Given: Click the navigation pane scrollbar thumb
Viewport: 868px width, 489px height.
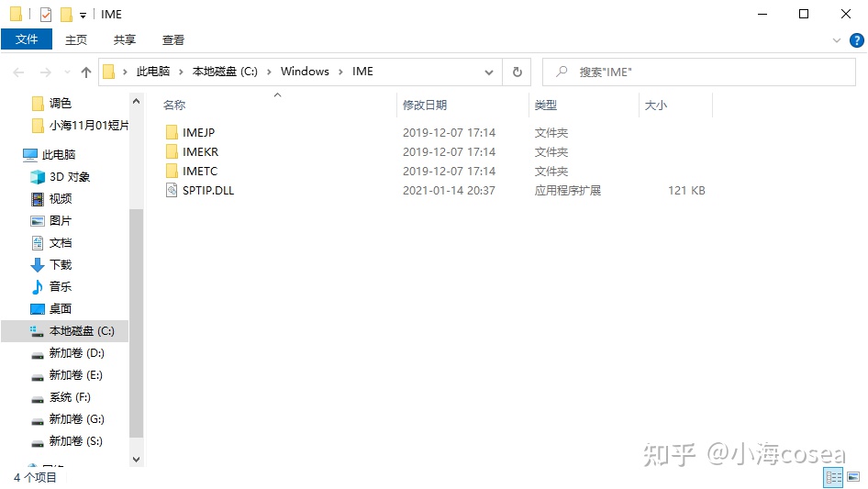Looking at the screenshot, I should [x=136, y=323].
